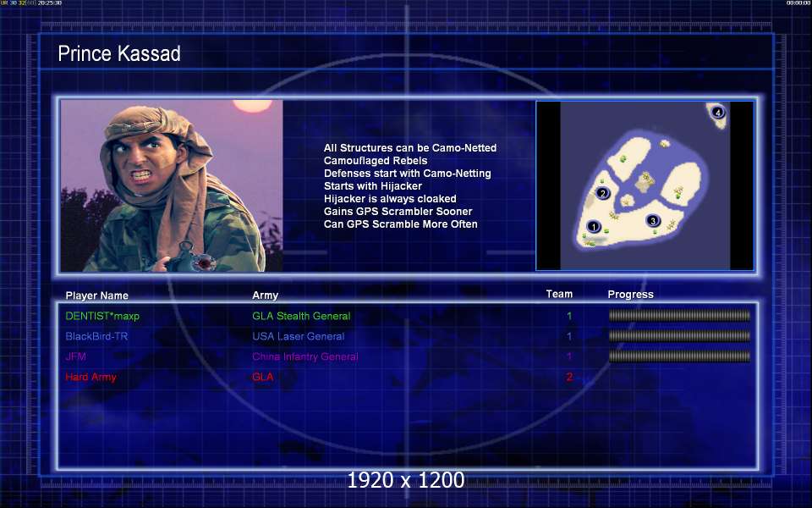The height and width of the screenshot is (508, 812).
Task: Click 'Starts with Hijacker' text
Action: pyautogui.click(x=373, y=185)
